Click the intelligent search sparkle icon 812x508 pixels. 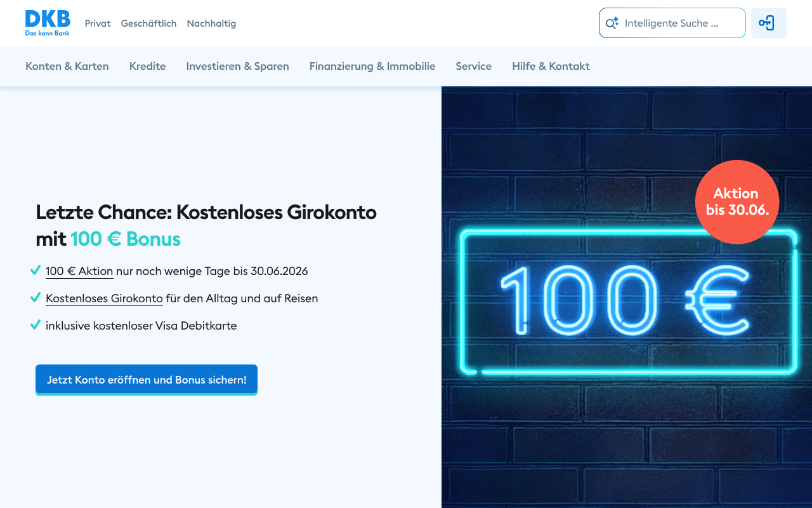pyautogui.click(x=612, y=23)
